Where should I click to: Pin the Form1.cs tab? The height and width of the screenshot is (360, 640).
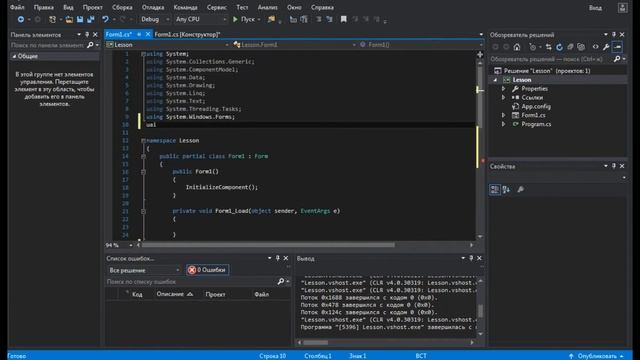point(139,34)
